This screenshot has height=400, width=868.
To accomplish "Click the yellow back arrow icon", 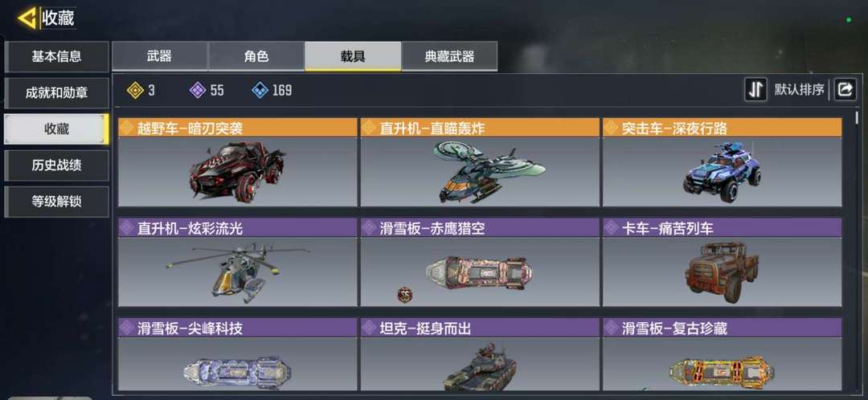I will point(27,18).
